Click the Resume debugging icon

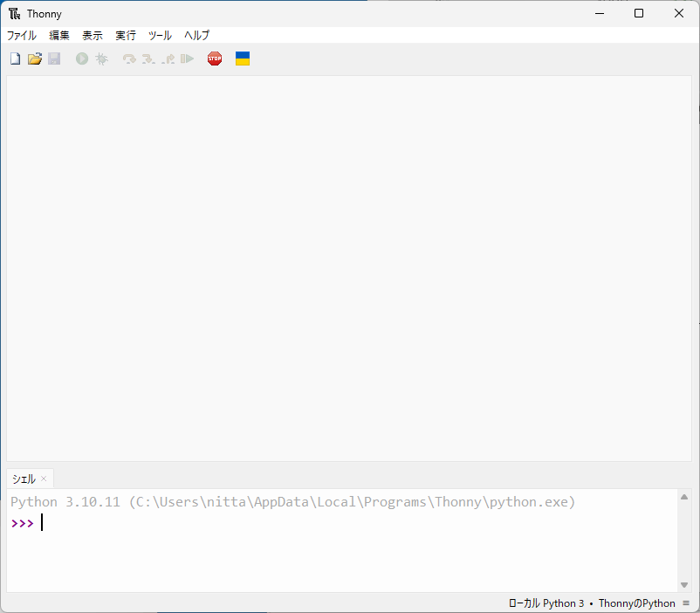point(187,59)
